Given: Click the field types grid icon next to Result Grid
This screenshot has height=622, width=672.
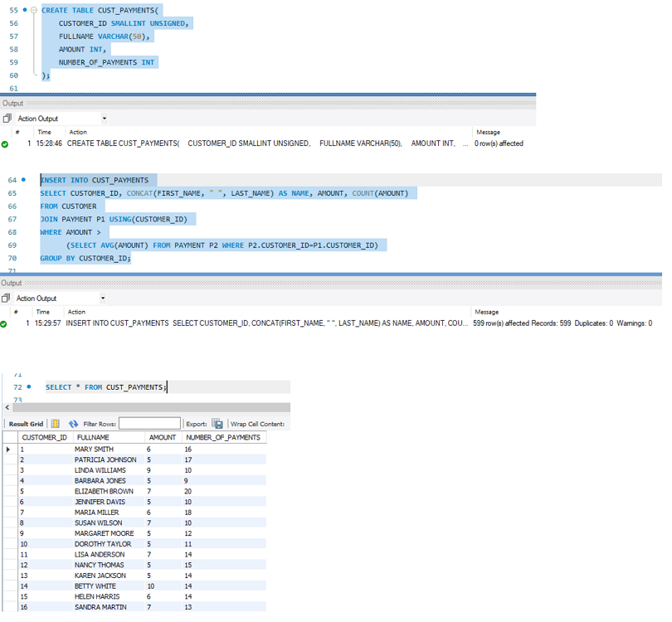Looking at the screenshot, I should point(56,424).
